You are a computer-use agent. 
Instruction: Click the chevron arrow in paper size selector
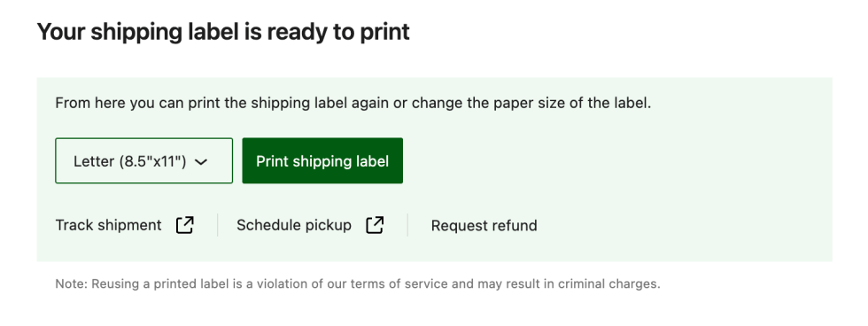point(201,161)
